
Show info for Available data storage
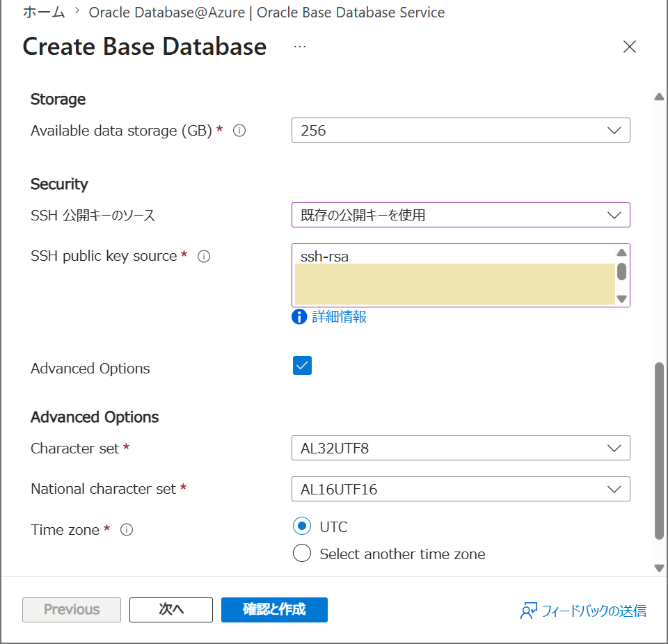(x=239, y=130)
